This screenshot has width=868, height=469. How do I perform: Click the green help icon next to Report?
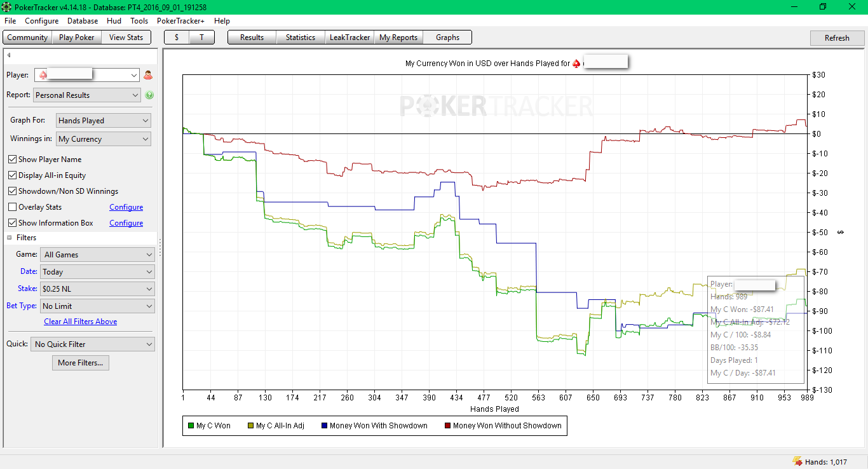tap(149, 95)
